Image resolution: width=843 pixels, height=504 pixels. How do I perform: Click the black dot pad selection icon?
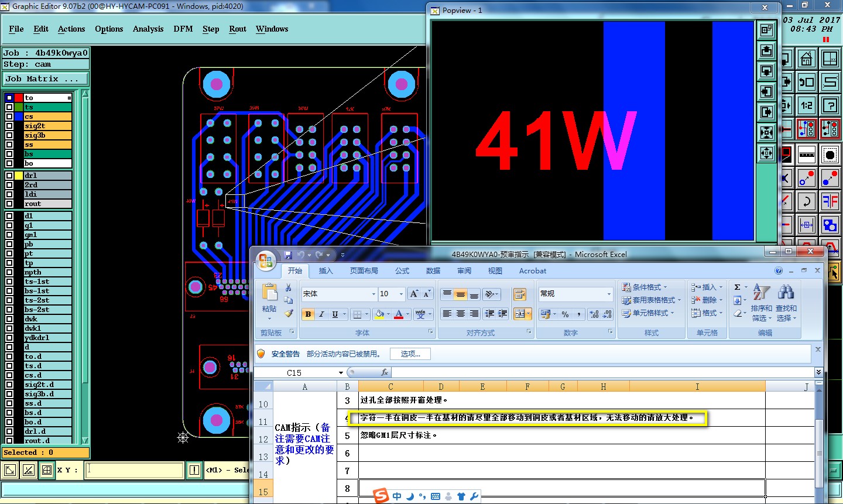point(830,155)
